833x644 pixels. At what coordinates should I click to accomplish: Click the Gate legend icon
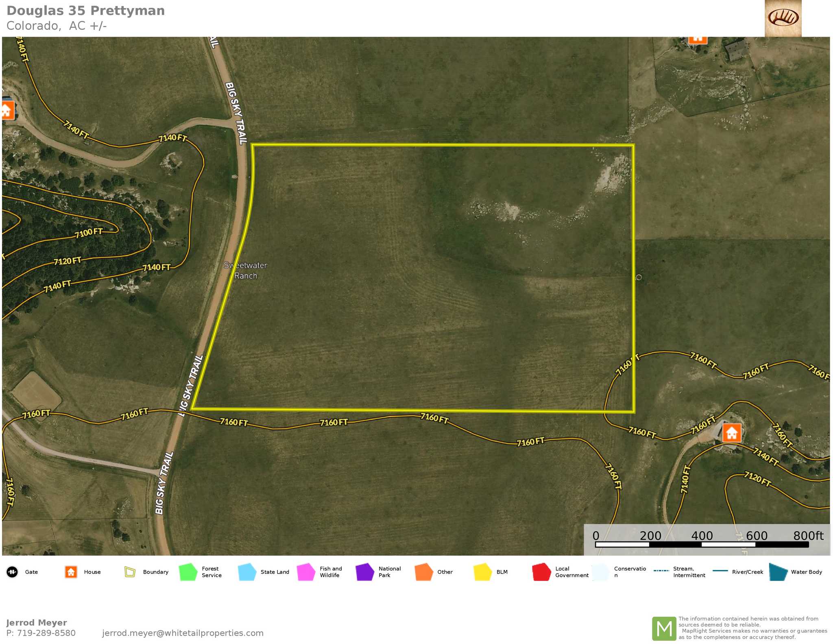(12, 572)
